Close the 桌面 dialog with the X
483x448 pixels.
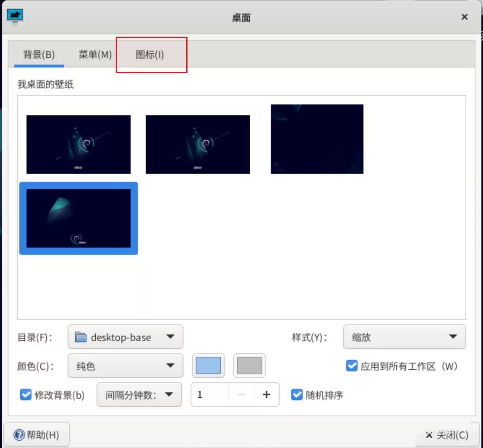click(x=465, y=17)
